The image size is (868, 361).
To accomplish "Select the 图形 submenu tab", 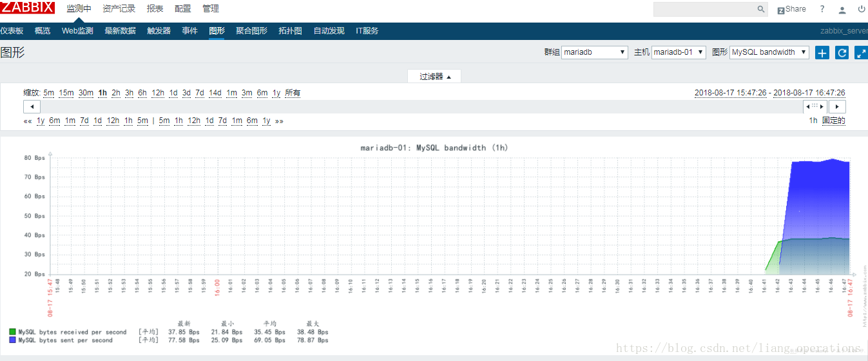I will (x=217, y=31).
